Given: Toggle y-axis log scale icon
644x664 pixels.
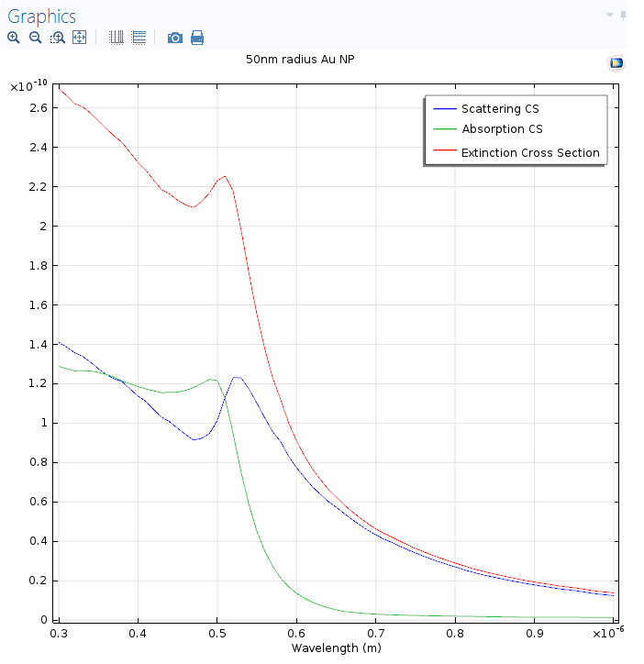Looking at the screenshot, I should click(139, 38).
